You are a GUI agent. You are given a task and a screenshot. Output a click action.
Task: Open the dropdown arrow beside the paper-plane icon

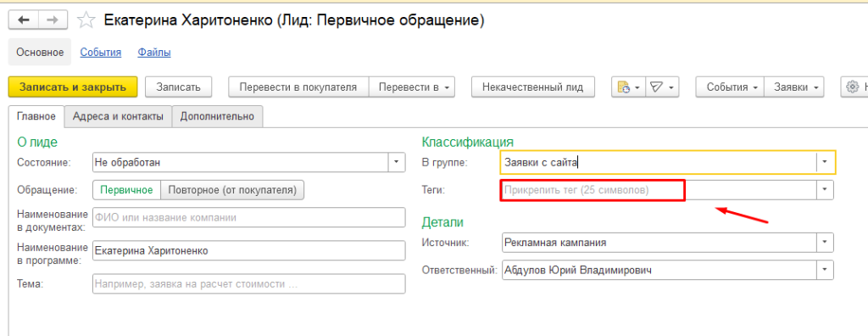tap(671, 87)
